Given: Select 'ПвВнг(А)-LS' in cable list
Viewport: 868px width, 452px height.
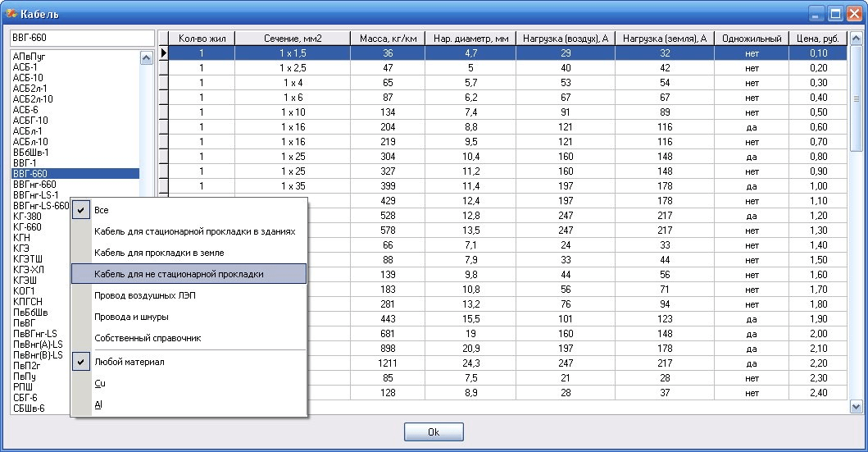Looking at the screenshot, I should point(38,344).
